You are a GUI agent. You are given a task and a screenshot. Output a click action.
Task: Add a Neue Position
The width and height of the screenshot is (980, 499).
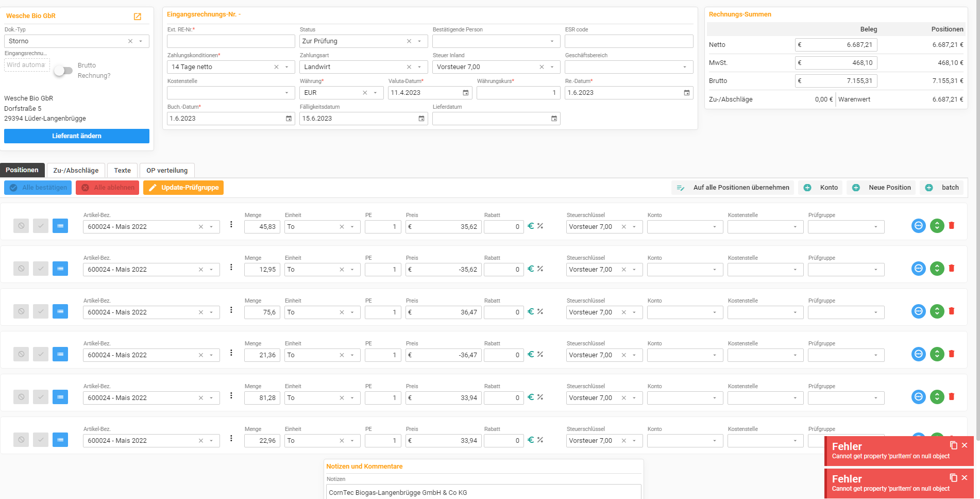click(x=882, y=188)
